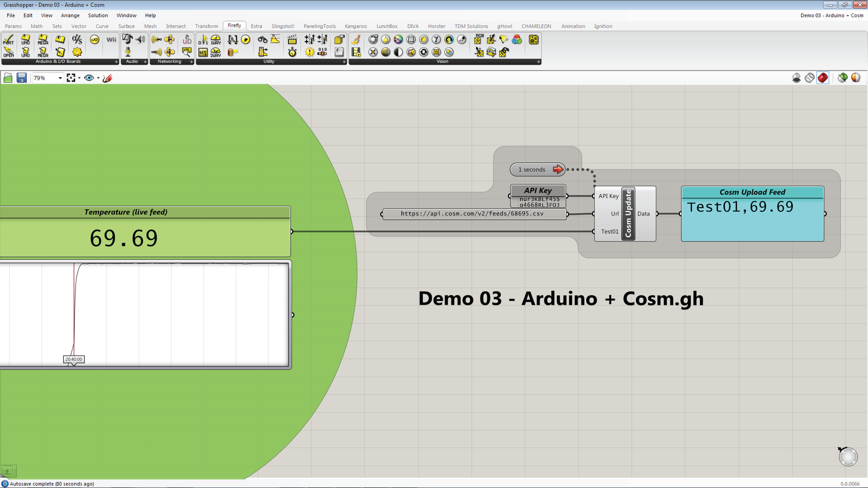
Task: Switch to the LunchBox tab
Action: (x=387, y=26)
